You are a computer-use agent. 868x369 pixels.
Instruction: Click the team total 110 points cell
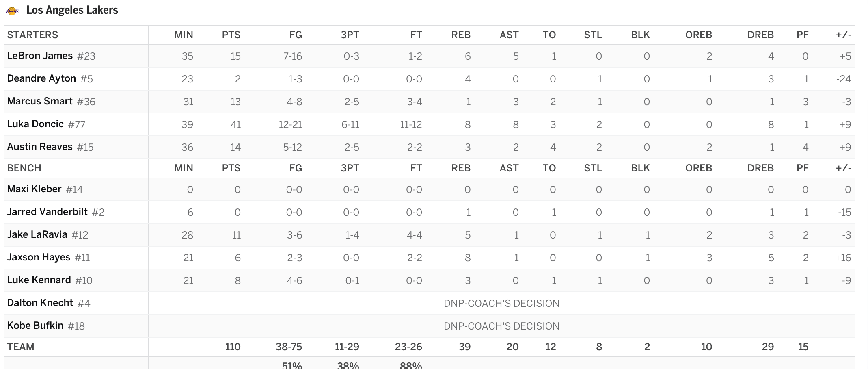point(233,347)
